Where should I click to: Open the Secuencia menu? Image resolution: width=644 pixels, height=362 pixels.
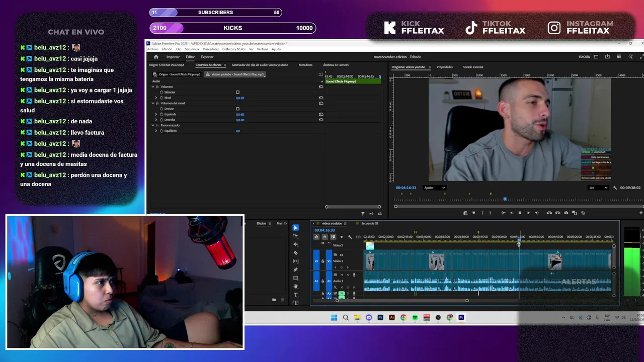click(x=192, y=49)
